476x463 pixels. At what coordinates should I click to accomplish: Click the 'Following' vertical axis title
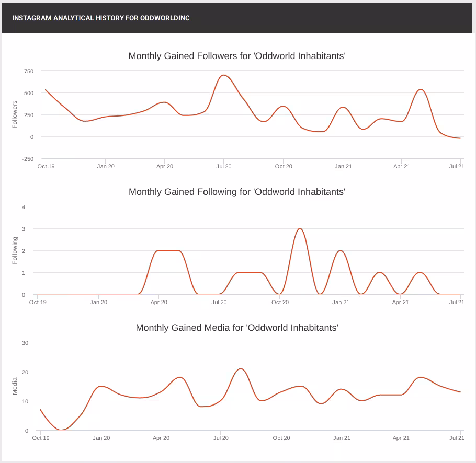point(15,250)
